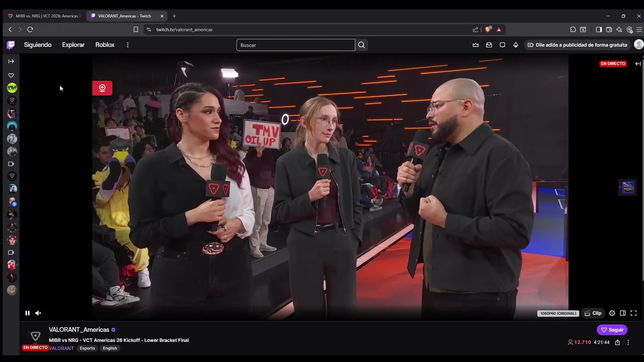This screenshot has width=644, height=362.
Task: Open Brave Rewards triangle icon
Action: tap(499, 30)
